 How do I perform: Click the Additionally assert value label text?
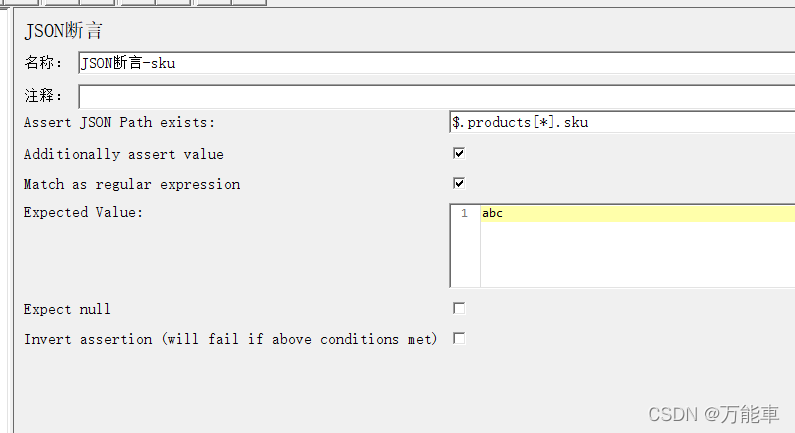click(124, 154)
